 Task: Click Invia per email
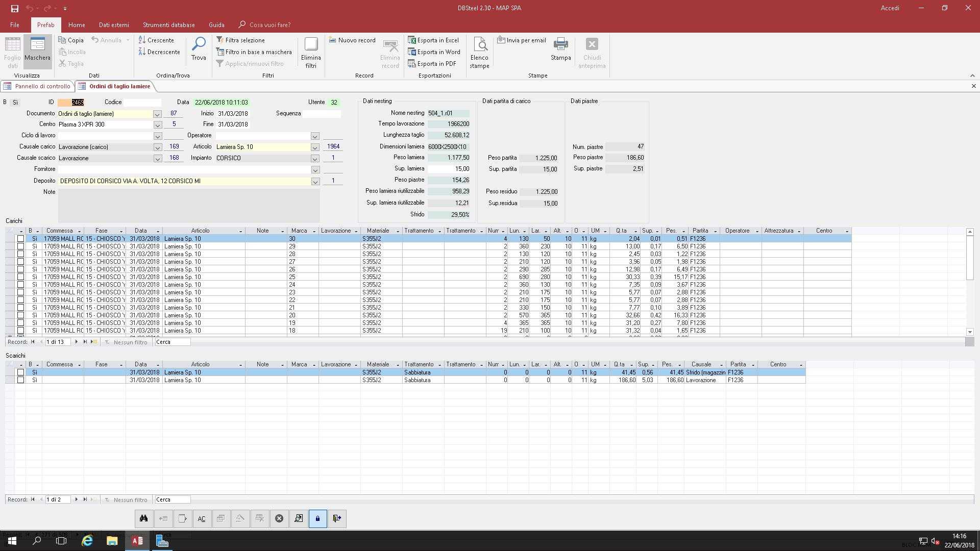click(x=522, y=40)
